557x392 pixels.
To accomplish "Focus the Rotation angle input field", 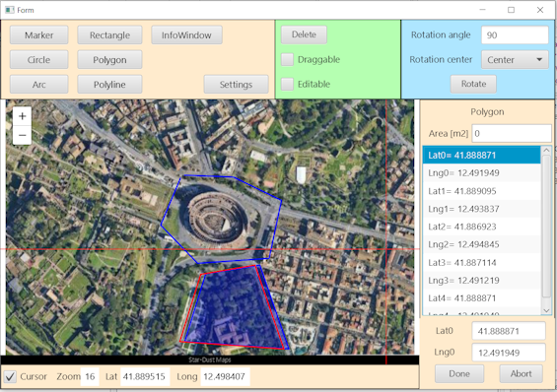I will pos(515,35).
